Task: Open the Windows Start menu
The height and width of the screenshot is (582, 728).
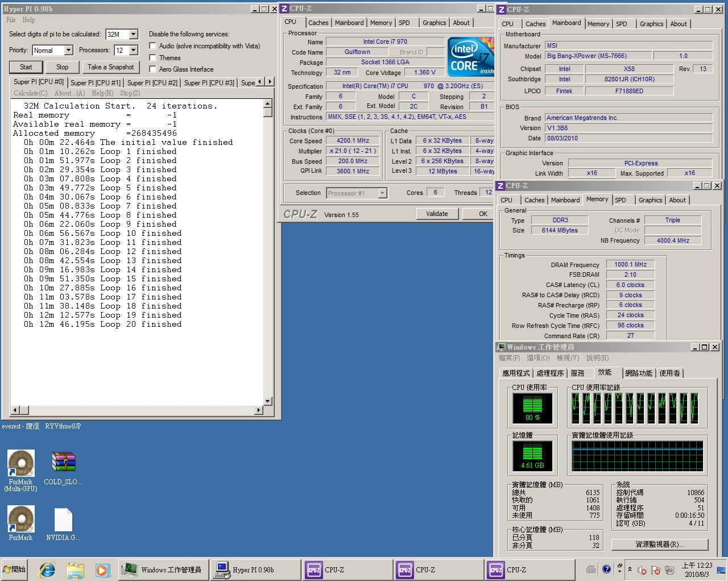Action: pyautogui.click(x=15, y=569)
